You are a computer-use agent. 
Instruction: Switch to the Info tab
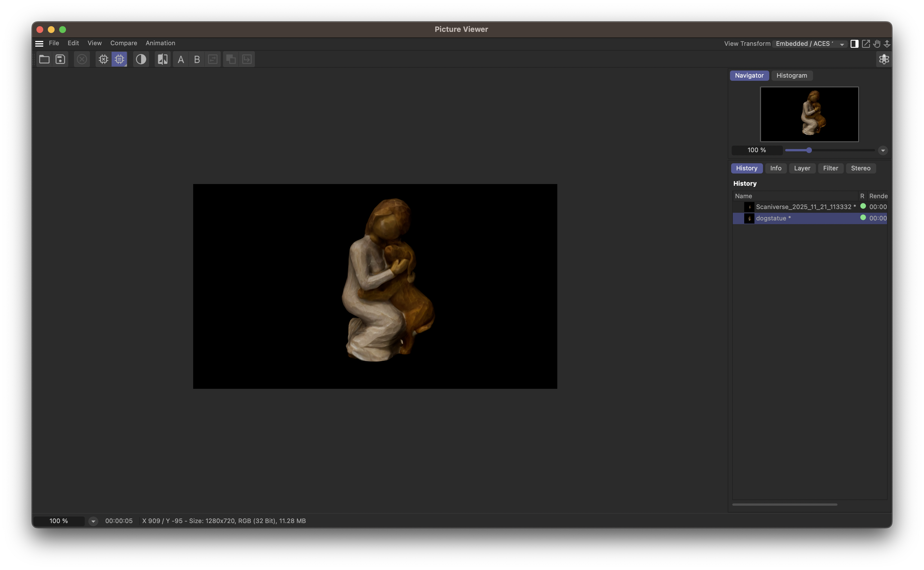[775, 168]
